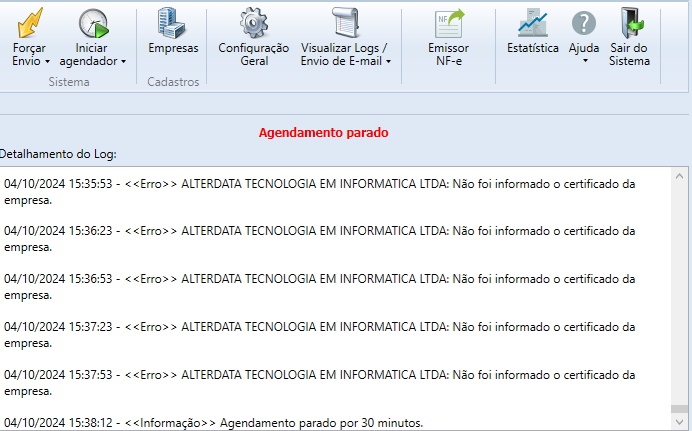Viewport: 692px width, 431px height.
Task: Expand the Envio de E-mail dropdown arrow
Action: pos(388,62)
